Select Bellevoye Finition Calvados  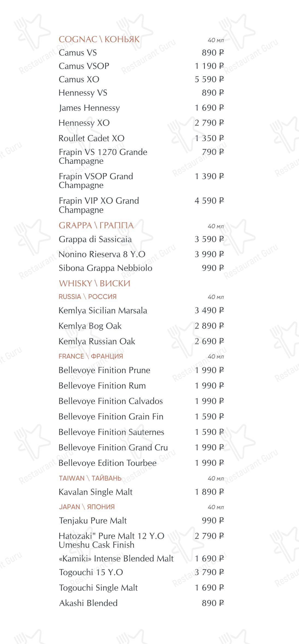click(111, 401)
